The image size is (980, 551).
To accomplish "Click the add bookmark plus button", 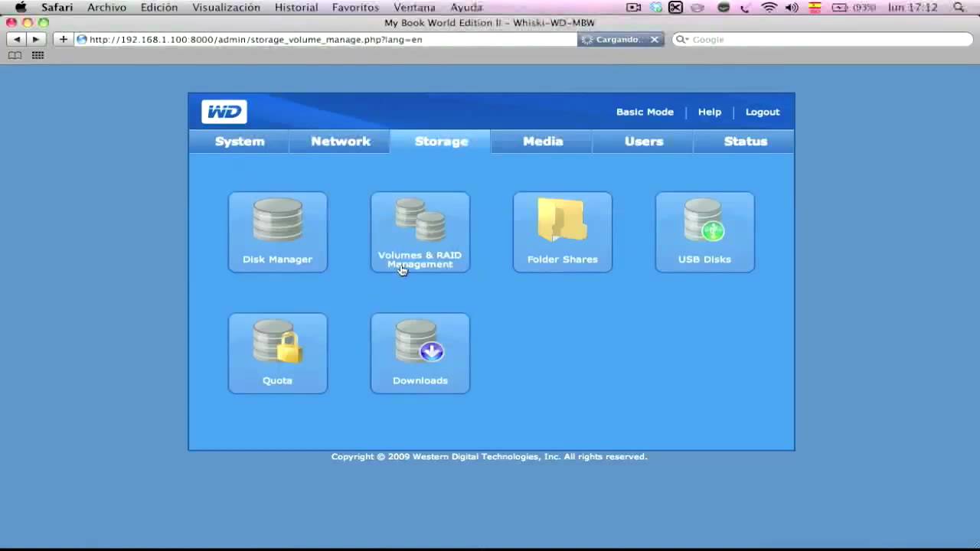I will coord(63,39).
